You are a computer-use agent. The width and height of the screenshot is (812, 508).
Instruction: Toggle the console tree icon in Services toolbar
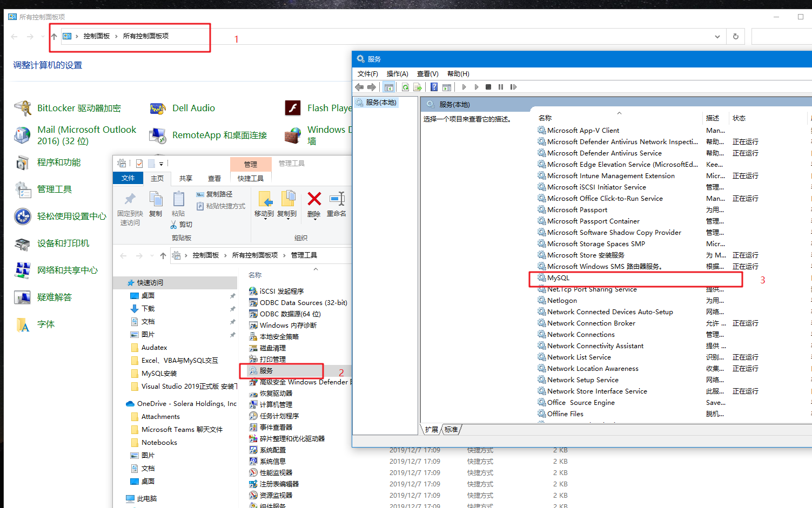388,87
